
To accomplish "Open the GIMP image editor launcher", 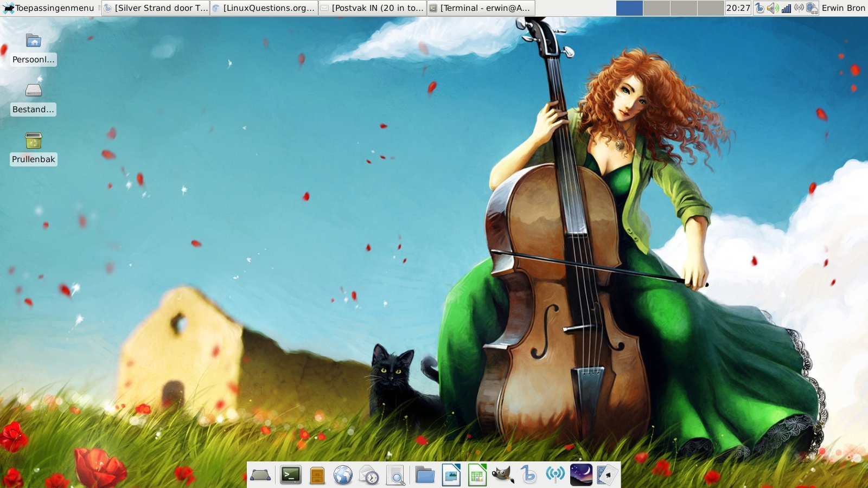I will [502, 476].
